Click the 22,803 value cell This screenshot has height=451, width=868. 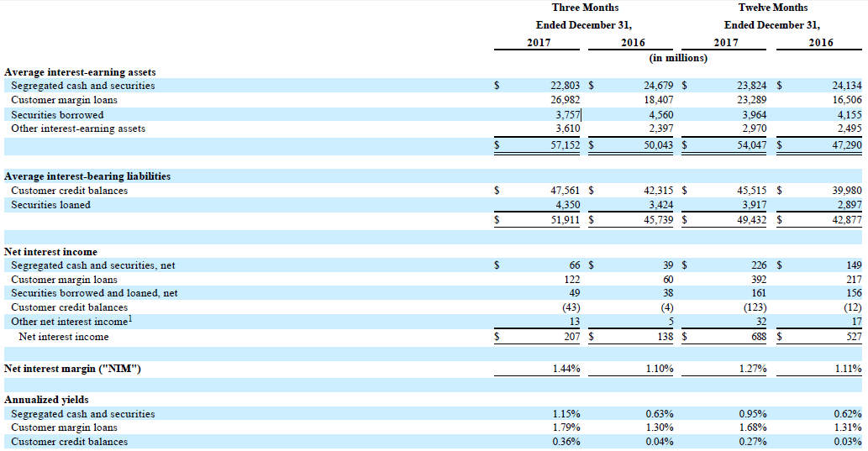[565, 86]
